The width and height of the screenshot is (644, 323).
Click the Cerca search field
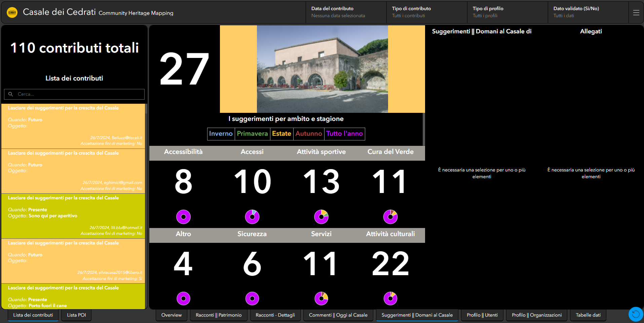coord(74,94)
